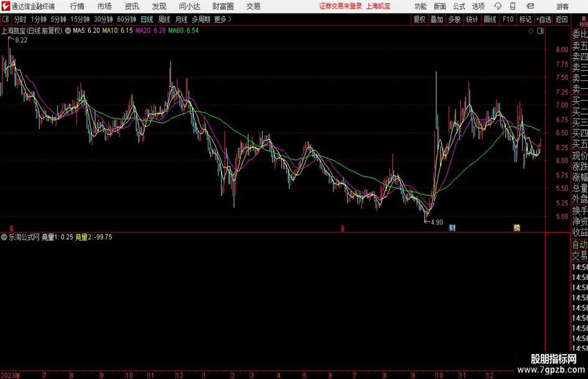Switch to 15分钟 period tab

(80, 19)
